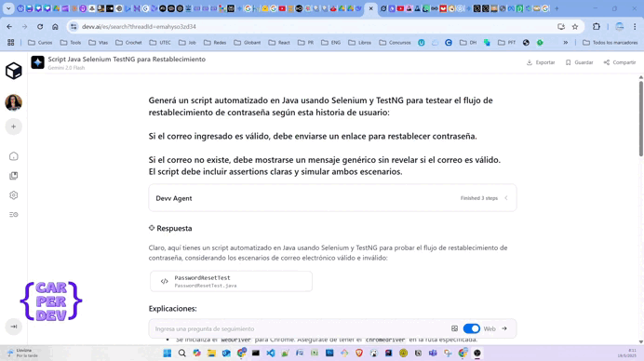Image resolution: width=644 pixels, height=361 pixels.
Task: Click the Respuesta heading
Action: (174, 228)
